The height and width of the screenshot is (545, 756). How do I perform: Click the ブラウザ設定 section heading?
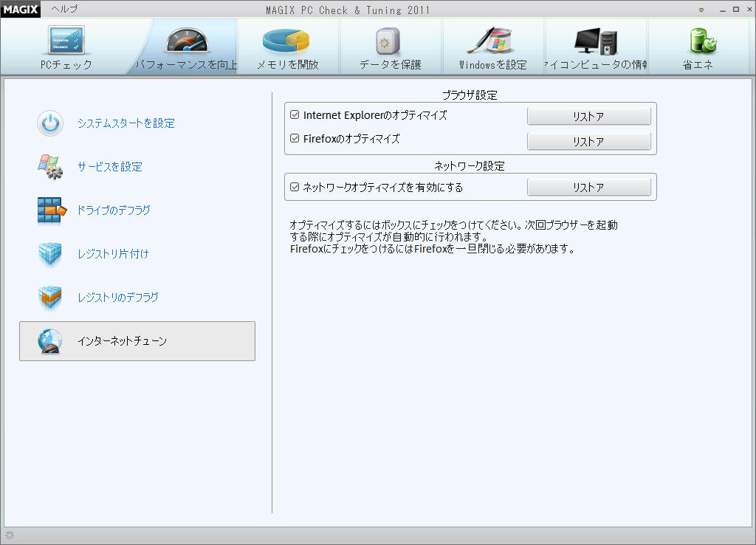(470, 95)
